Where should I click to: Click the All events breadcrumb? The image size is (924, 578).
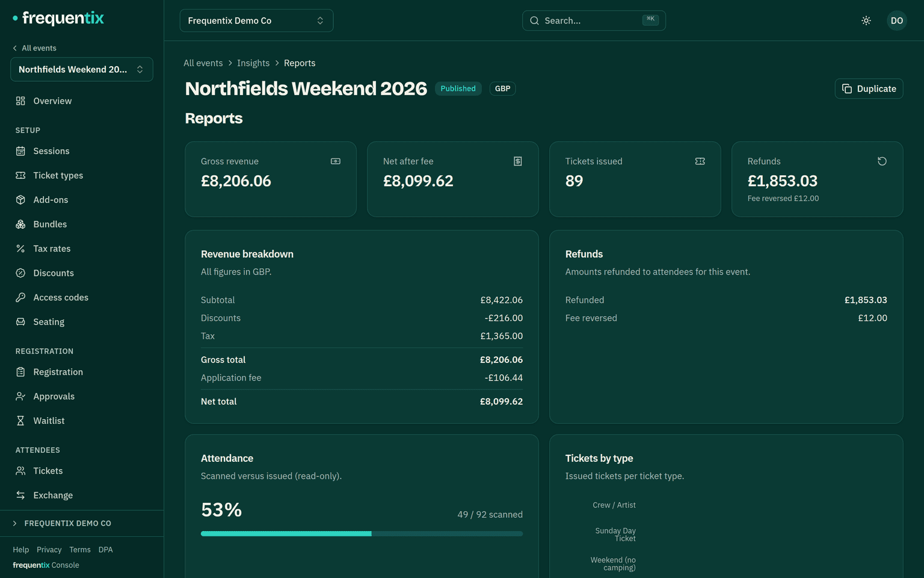click(203, 63)
